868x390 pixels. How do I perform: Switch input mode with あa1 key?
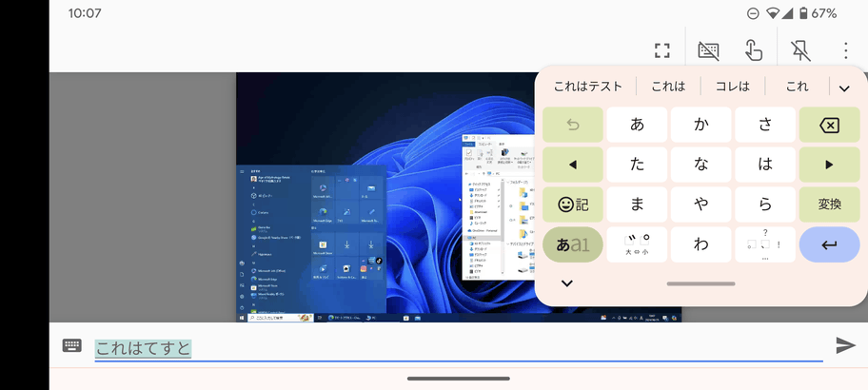[x=573, y=244]
